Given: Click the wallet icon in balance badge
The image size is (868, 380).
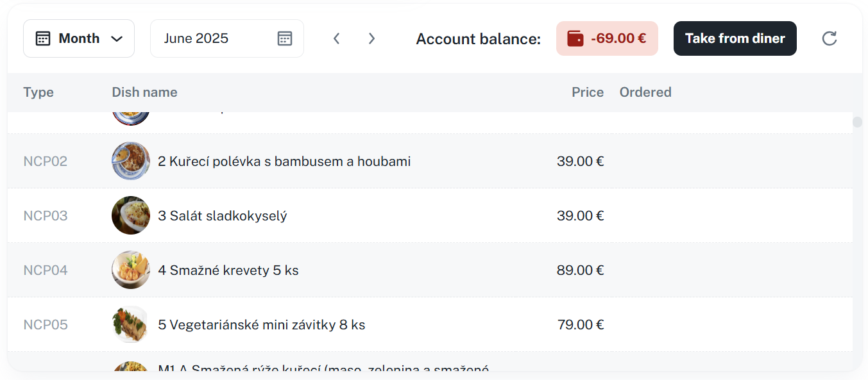Looking at the screenshot, I should point(575,38).
